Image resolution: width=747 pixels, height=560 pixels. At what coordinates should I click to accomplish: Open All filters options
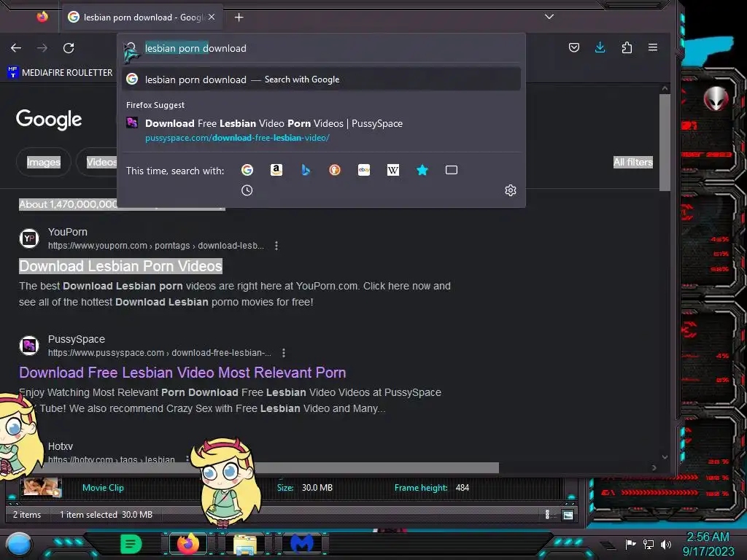tap(632, 162)
